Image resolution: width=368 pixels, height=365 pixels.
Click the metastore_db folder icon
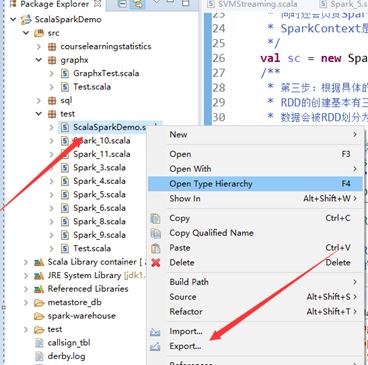click(x=39, y=303)
